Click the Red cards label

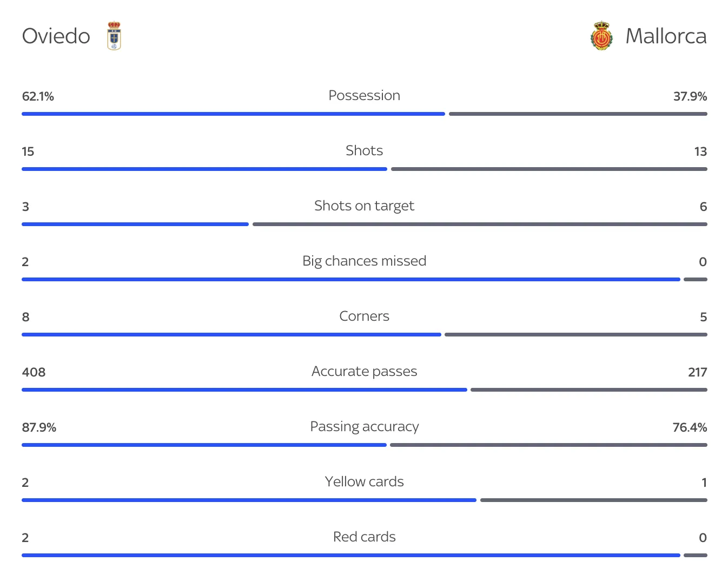coord(364,537)
